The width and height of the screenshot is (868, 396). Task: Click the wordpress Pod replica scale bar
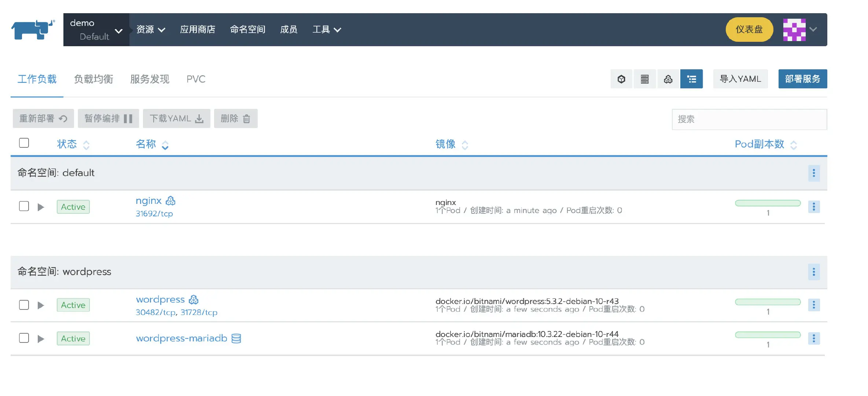tap(768, 302)
